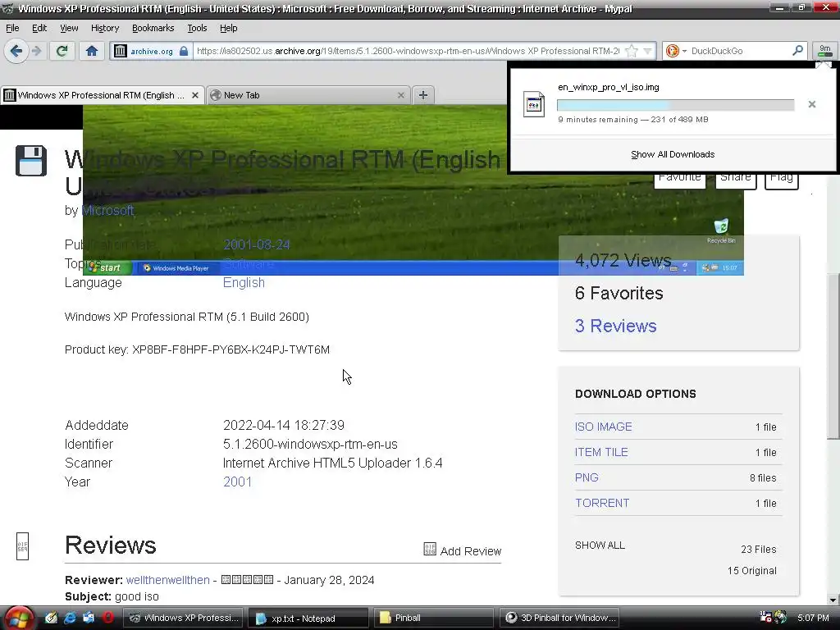
Task: Click the Flag button
Action: pyautogui.click(x=782, y=179)
